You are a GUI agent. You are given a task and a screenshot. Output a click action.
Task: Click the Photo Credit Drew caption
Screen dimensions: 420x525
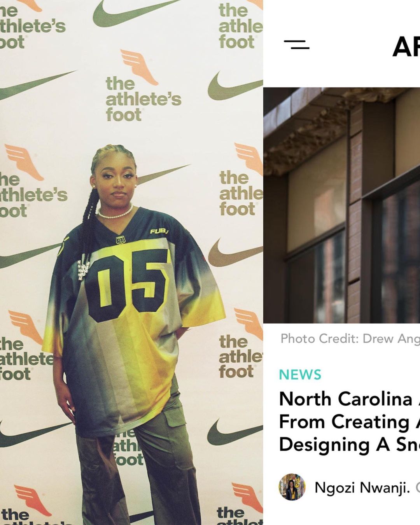click(x=350, y=339)
